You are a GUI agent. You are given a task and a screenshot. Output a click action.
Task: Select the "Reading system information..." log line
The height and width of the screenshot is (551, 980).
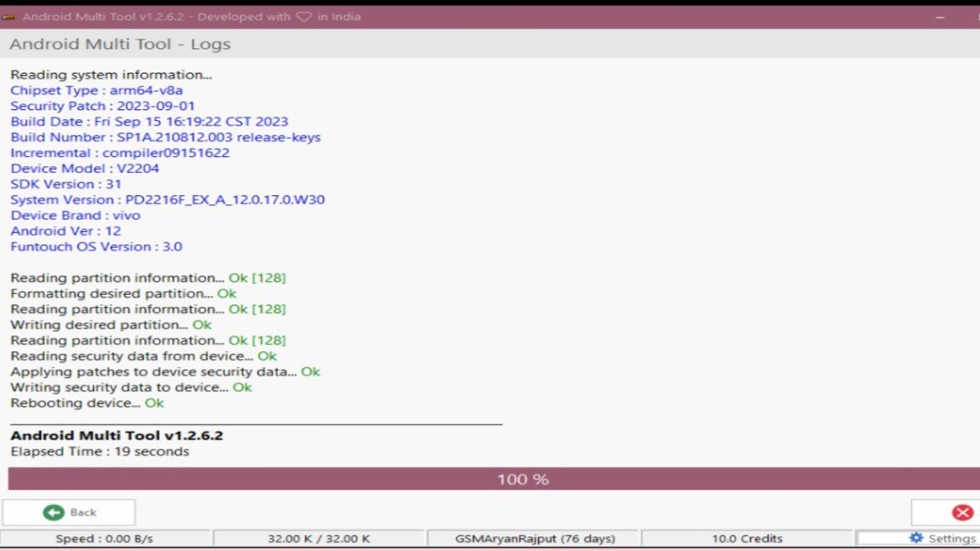(111, 75)
